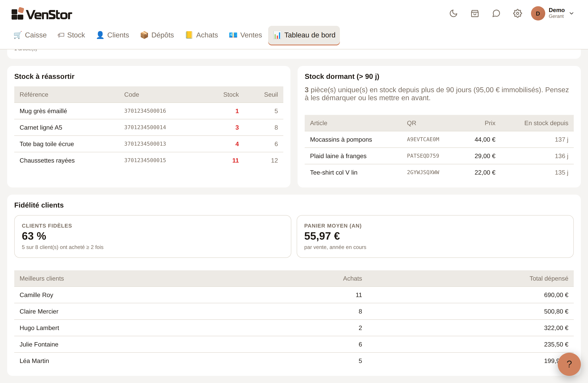This screenshot has height=383, width=588.
Task: Open the archive box icon in header
Action: pos(475,13)
